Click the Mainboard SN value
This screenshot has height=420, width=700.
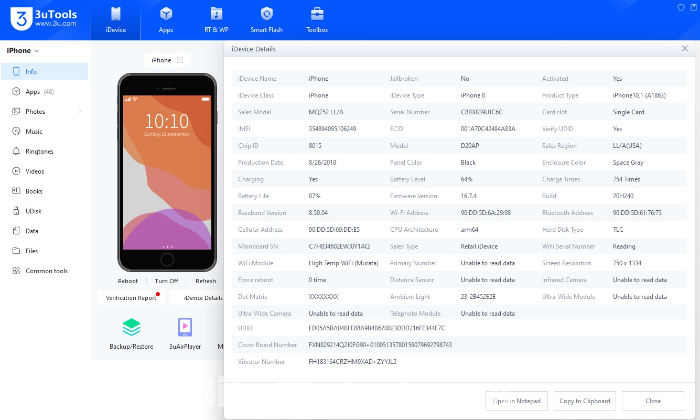[x=339, y=246]
